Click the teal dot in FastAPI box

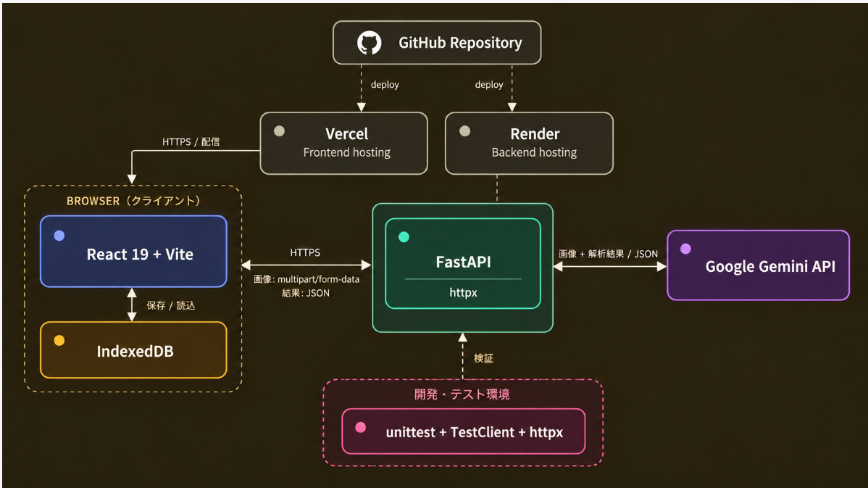click(404, 237)
